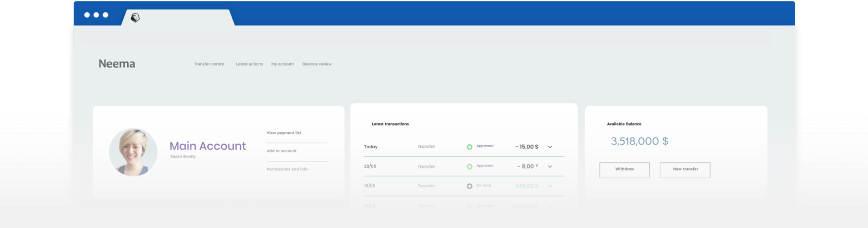868x228 pixels.
Task: Click the gray On Hold status icon
Action: [x=469, y=186]
